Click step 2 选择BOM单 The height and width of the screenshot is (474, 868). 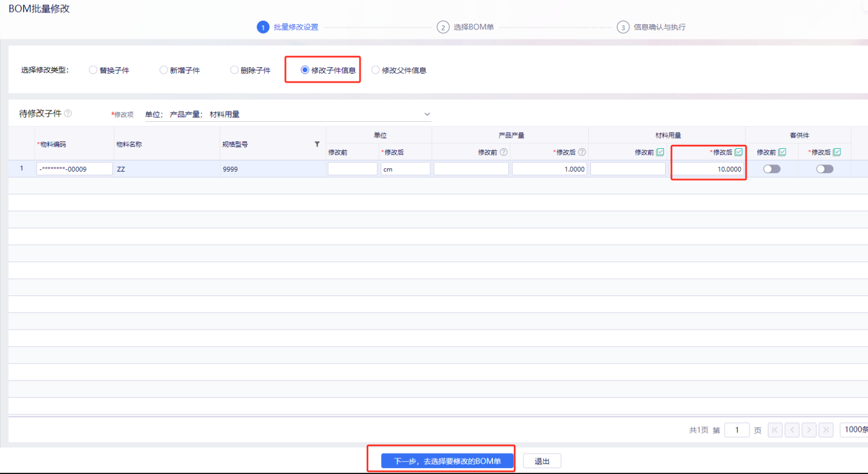(465, 27)
